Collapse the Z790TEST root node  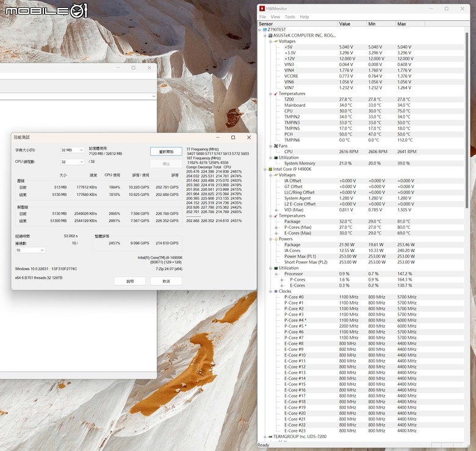tap(260, 30)
